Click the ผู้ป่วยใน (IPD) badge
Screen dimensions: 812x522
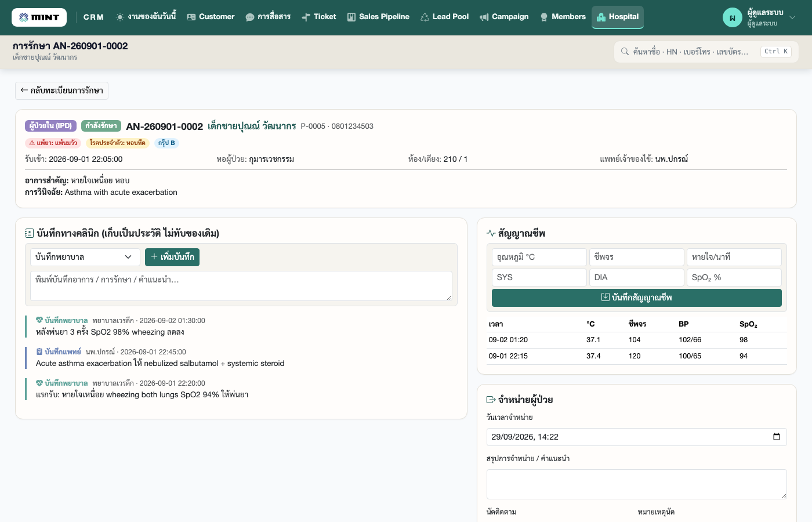[51, 126]
